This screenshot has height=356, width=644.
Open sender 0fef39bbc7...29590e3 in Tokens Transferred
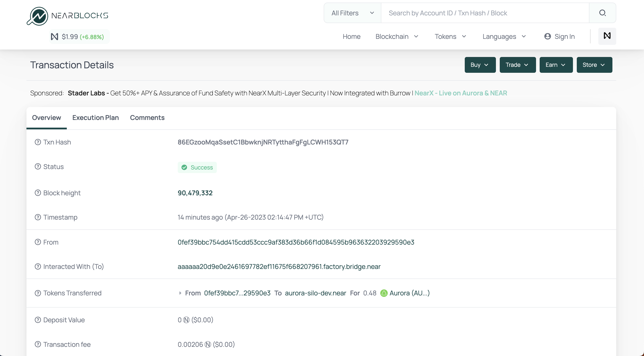[x=237, y=293]
